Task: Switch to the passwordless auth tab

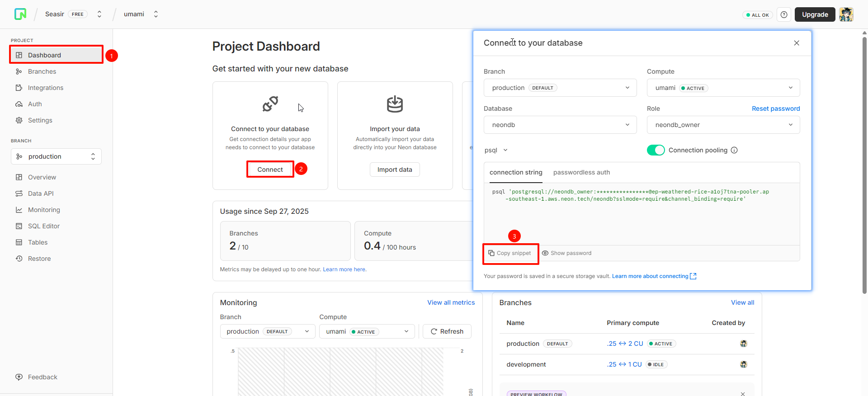Action: click(x=581, y=172)
